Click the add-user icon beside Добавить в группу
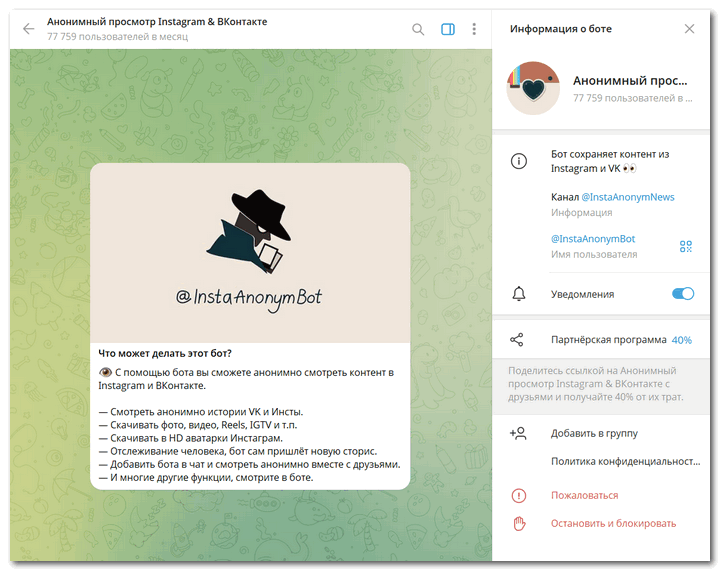This screenshot has width=721, height=572. [x=518, y=433]
